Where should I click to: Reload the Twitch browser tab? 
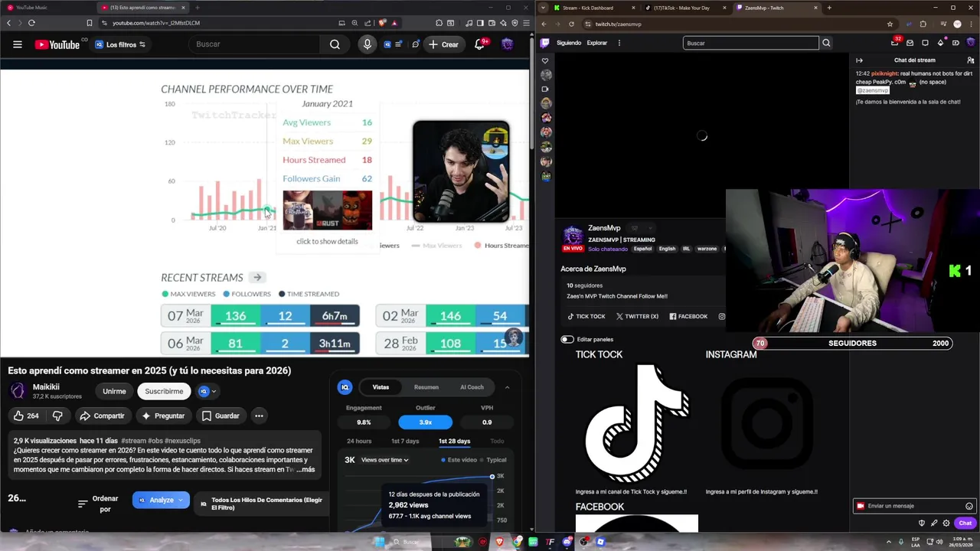point(571,24)
